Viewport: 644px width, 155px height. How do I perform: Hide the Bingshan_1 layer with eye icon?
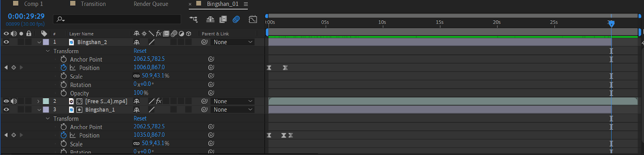pos(6,109)
